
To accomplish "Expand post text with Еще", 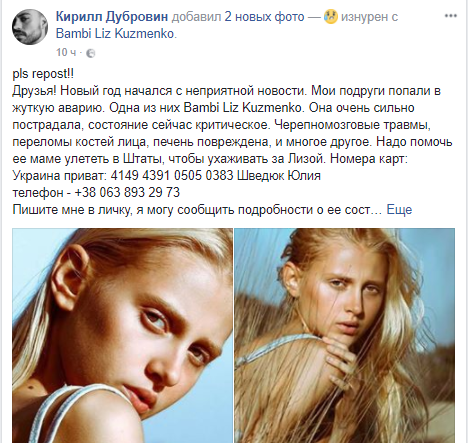I will [399, 210].
